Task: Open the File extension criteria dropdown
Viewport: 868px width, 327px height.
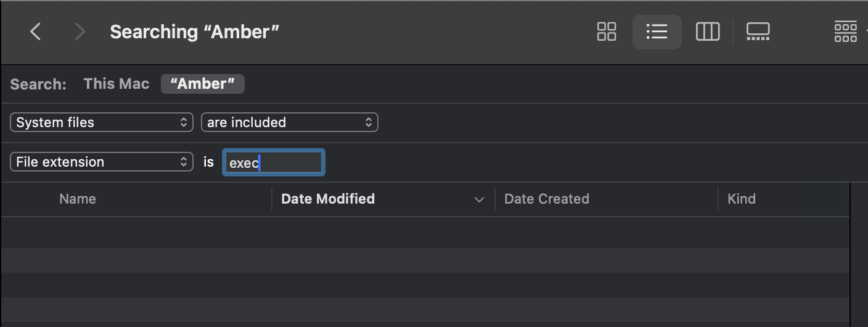Action: tap(102, 162)
